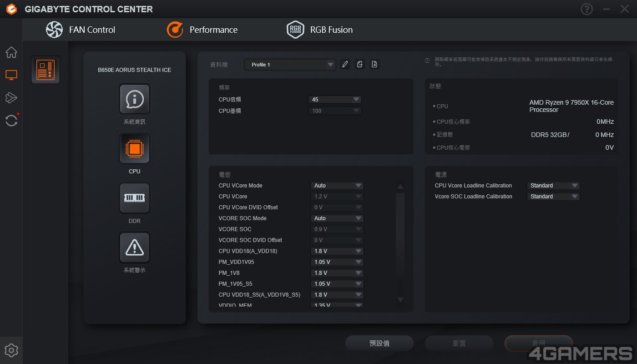Click the 套用 apply button
Viewport: 637px width, 364px height.
539,344
